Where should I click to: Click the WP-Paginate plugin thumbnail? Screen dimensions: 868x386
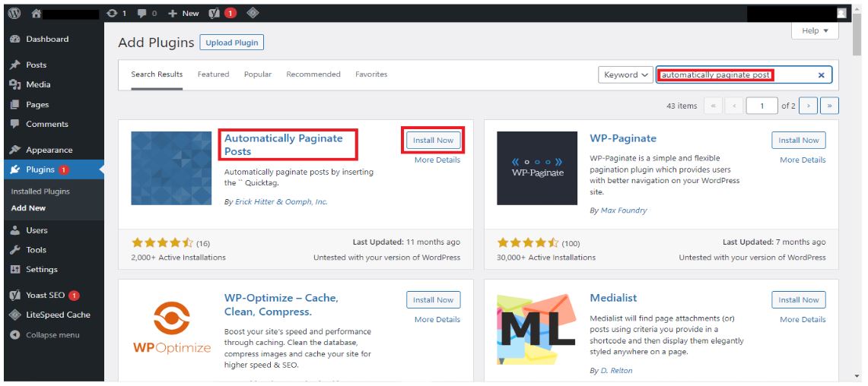[x=537, y=168]
